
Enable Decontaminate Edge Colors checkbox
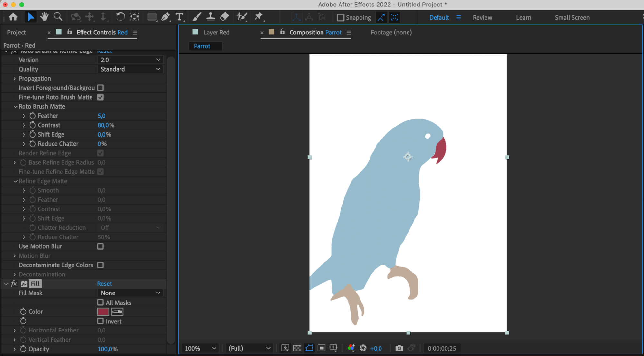[101, 265]
